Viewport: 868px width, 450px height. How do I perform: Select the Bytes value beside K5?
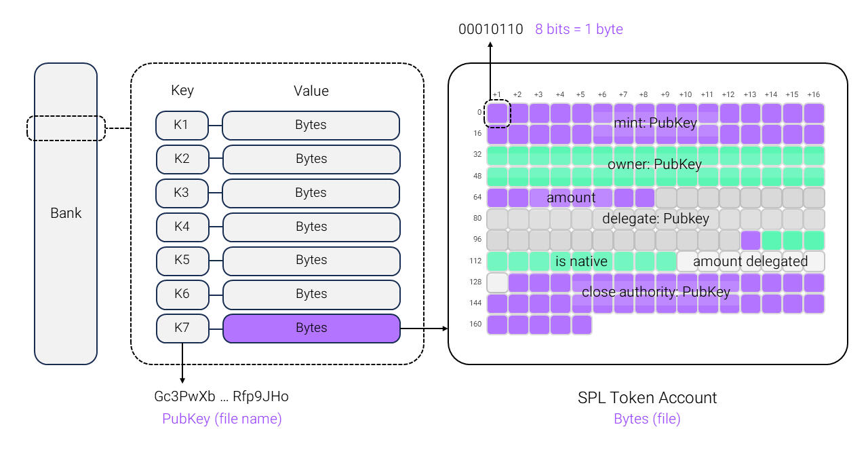point(311,261)
